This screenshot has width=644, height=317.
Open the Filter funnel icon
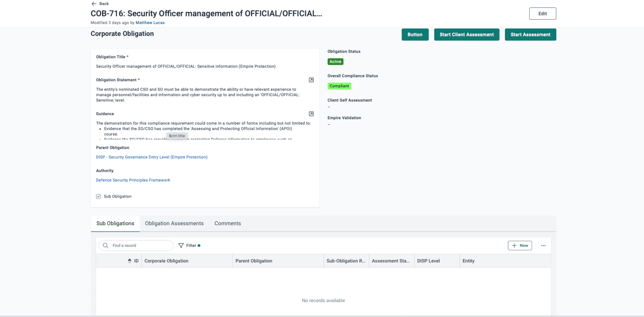pos(181,246)
